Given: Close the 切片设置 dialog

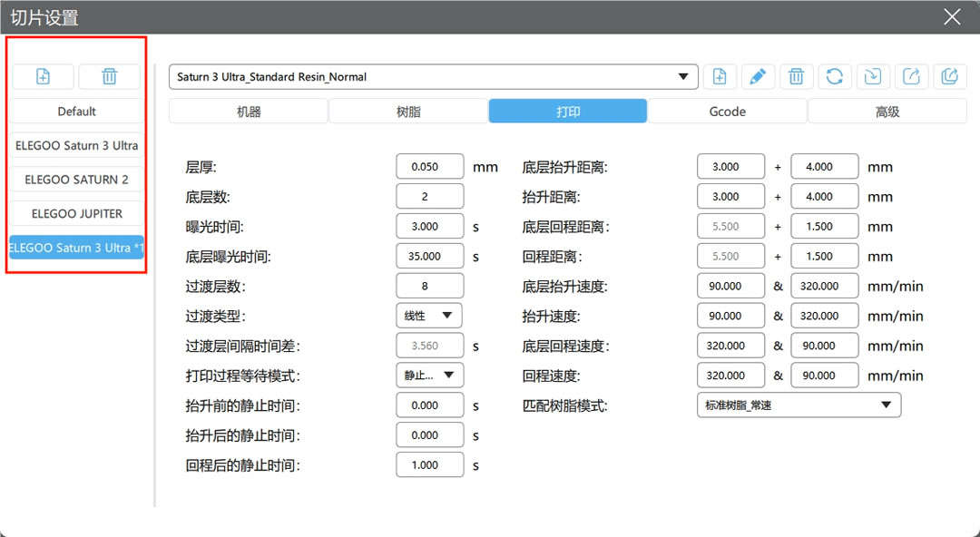Looking at the screenshot, I should [x=952, y=17].
